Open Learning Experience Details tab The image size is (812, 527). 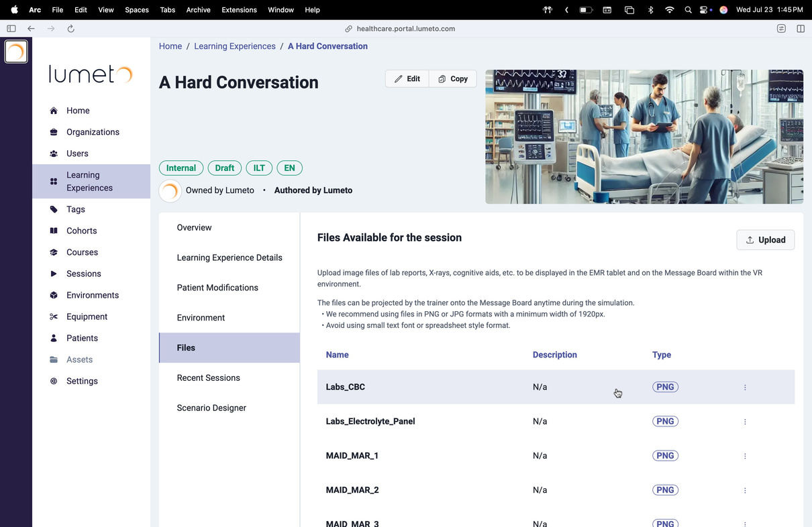[230, 257]
